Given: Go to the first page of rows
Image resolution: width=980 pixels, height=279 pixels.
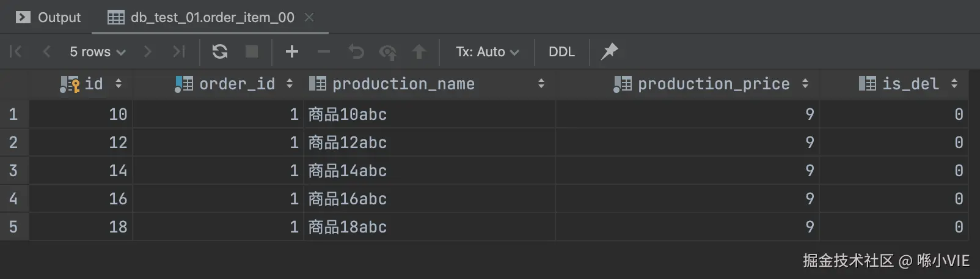Looking at the screenshot, I should 16,51.
